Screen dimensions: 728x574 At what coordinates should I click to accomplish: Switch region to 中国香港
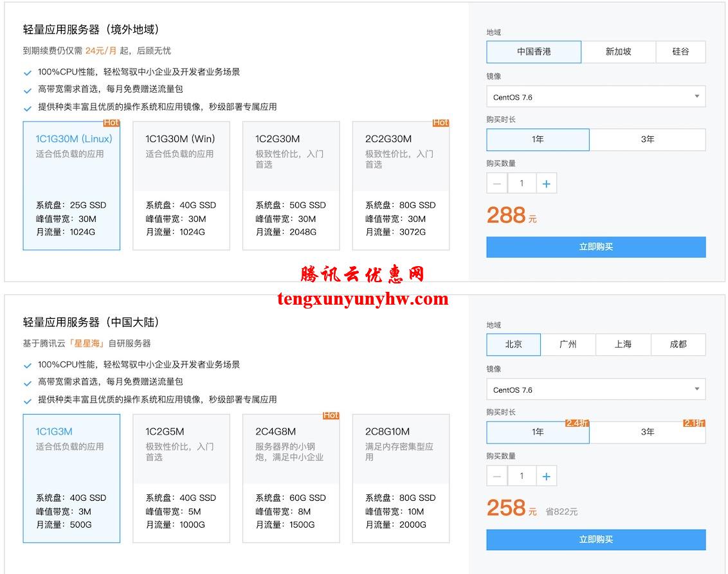click(534, 51)
